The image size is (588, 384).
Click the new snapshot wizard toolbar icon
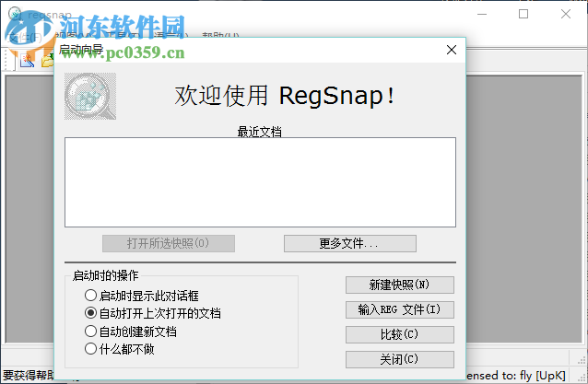[x=27, y=60]
